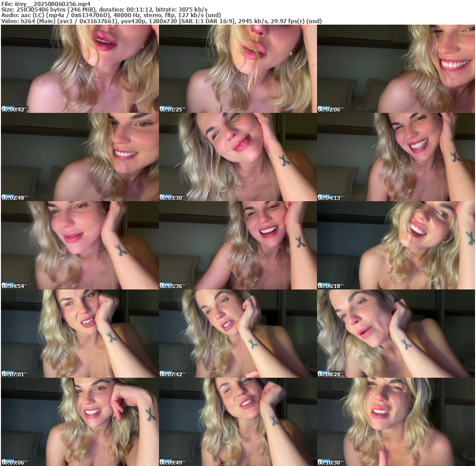Viewport: 476px width, 466px height.
Task: Open the thumbnail stamped 00:04:54
Action: coord(80,245)
